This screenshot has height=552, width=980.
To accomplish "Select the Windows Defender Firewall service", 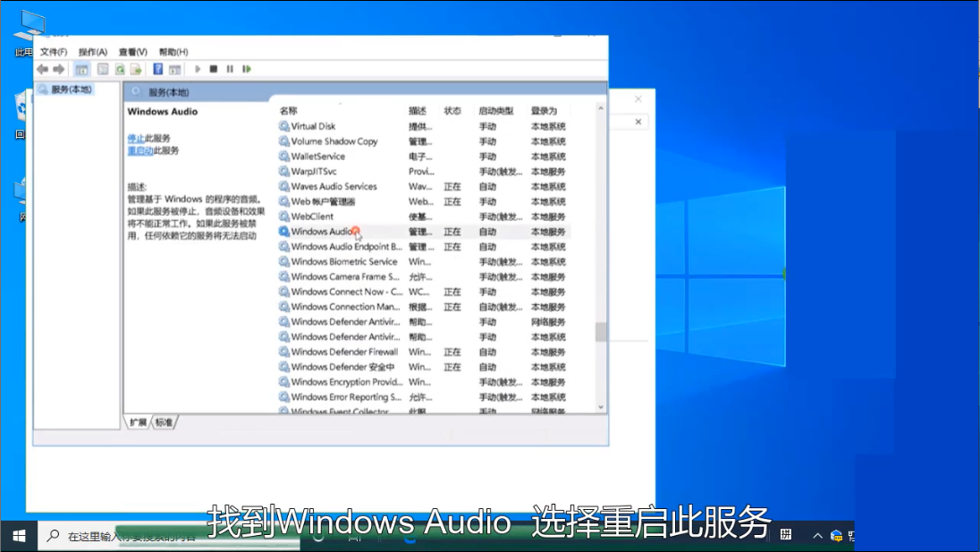I will (344, 352).
